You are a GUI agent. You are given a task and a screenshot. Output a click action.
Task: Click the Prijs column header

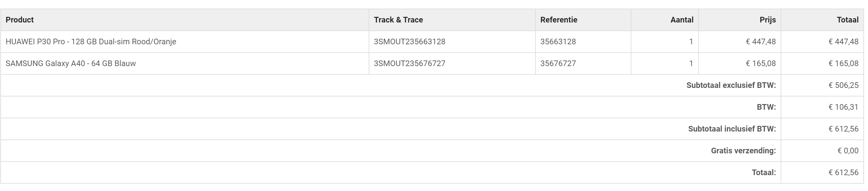[x=768, y=20]
